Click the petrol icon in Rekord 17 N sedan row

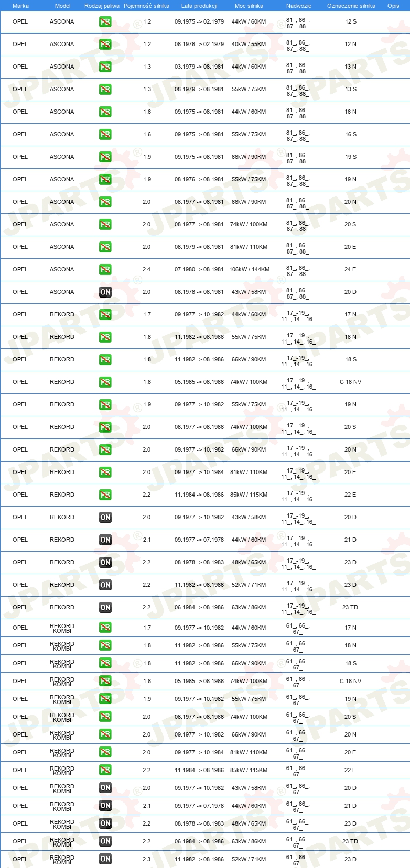pyautogui.click(x=105, y=315)
